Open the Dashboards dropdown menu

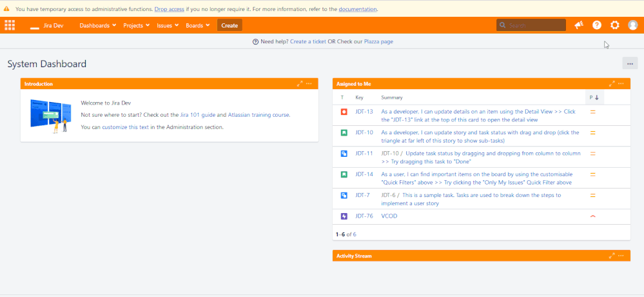[x=98, y=26]
